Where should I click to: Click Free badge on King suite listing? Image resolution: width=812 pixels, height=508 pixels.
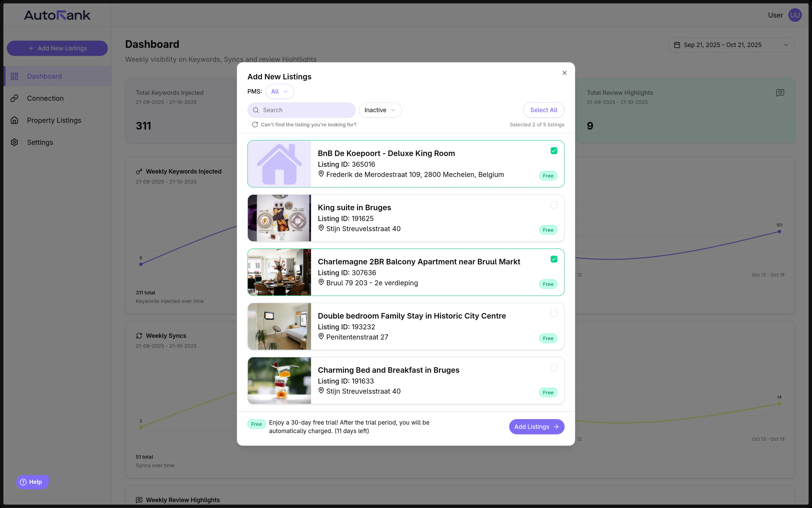pos(548,230)
